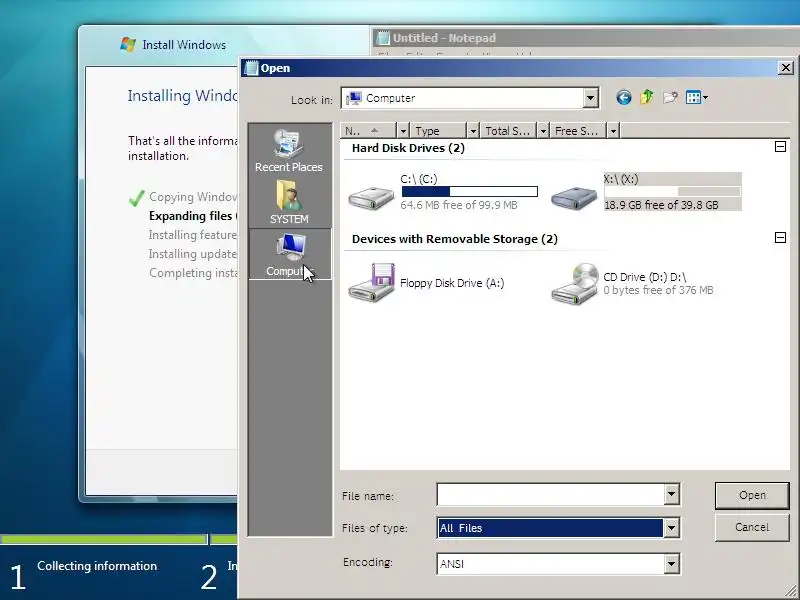Select the CD Drive (D:) icon
This screenshot has width=800, height=600.
tap(575, 284)
